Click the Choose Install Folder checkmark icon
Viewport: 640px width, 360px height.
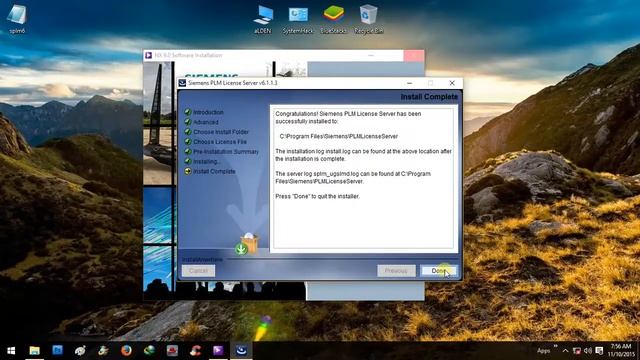click(188, 131)
